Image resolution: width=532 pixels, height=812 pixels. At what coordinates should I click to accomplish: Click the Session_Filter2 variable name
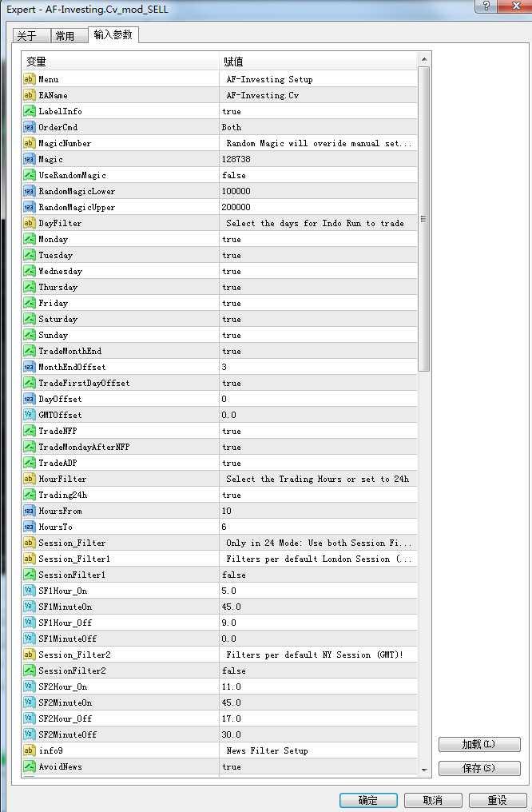pyautogui.click(x=74, y=655)
